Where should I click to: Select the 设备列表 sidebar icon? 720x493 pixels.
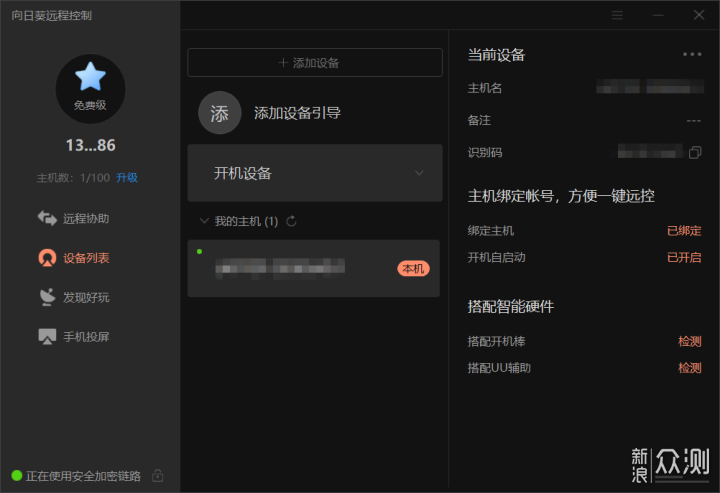tap(47, 258)
